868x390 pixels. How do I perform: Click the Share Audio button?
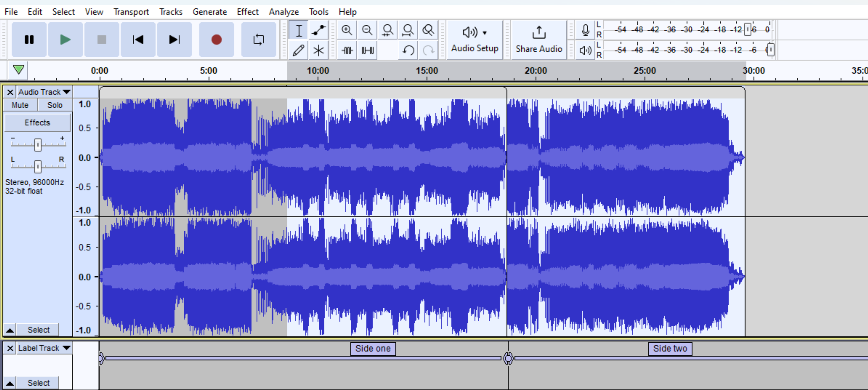538,40
